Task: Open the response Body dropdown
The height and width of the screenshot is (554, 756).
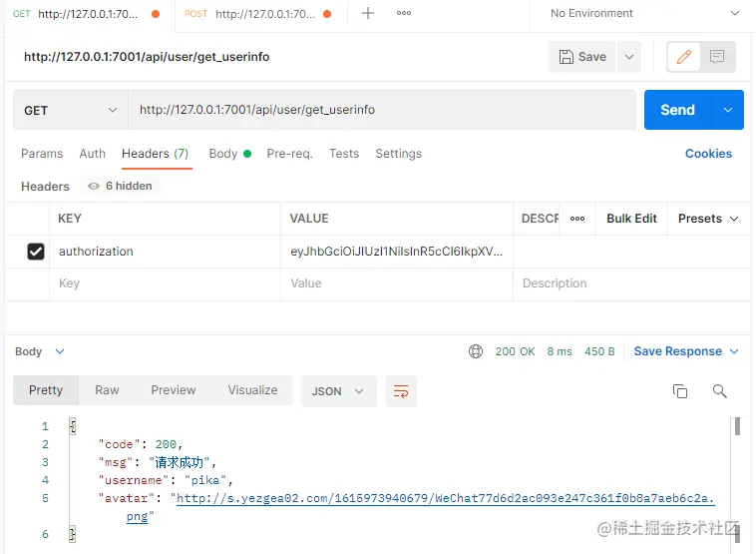Action: pyautogui.click(x=40, y=351)
